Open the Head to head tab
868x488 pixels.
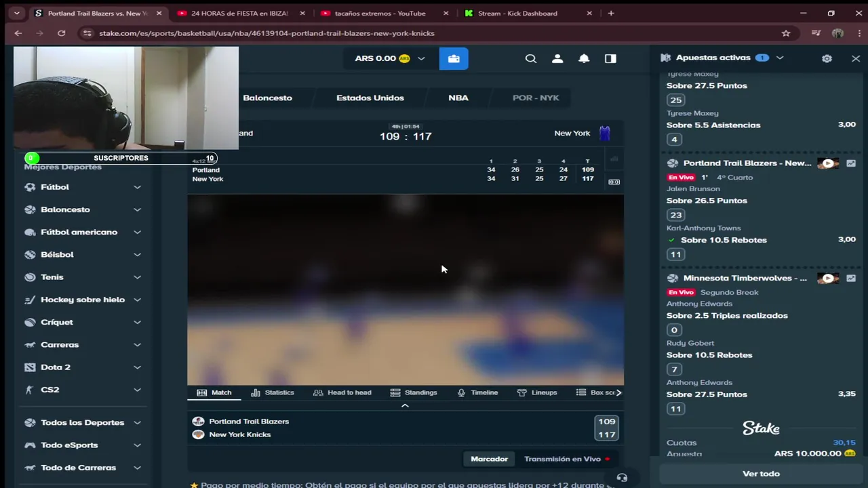pos(342,392)
